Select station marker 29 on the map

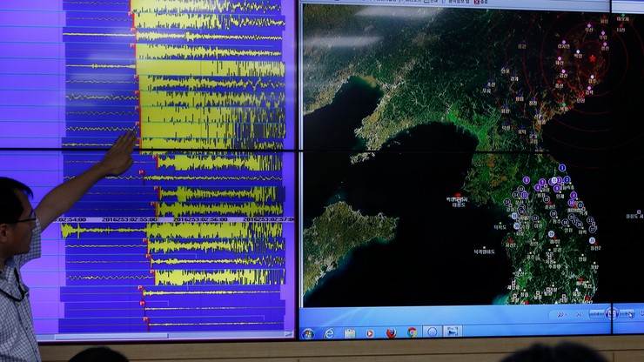[551, 234]
